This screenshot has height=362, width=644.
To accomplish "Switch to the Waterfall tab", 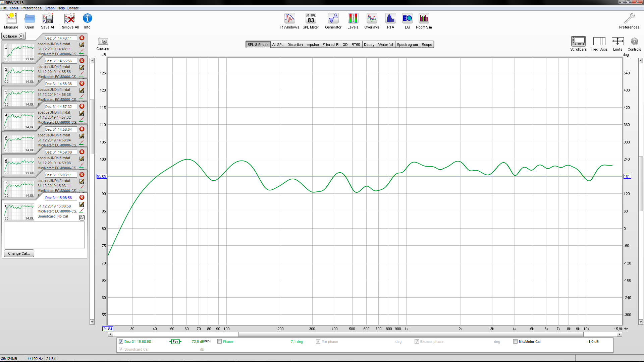I will pyautogui.click(x=385, y=45).
